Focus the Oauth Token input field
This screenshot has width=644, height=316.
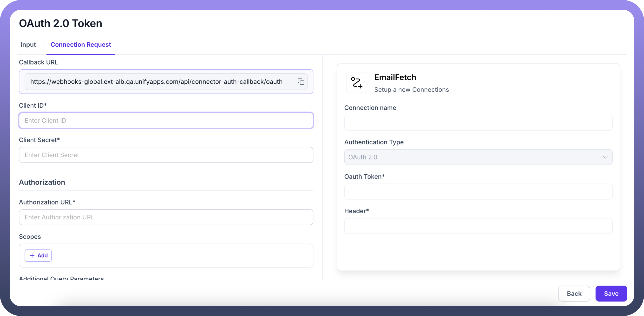tap(478, 192)
